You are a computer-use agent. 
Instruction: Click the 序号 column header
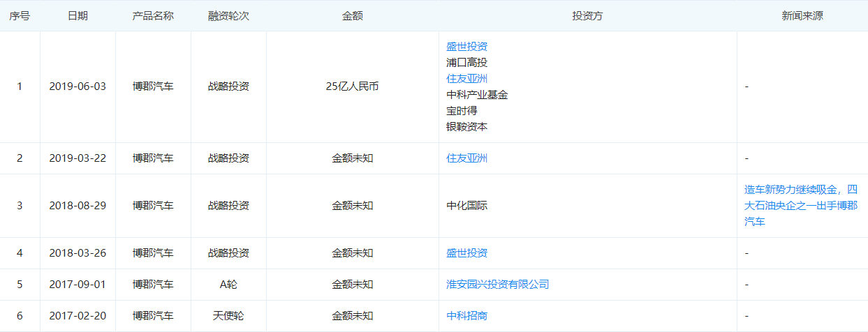[20, 16]
